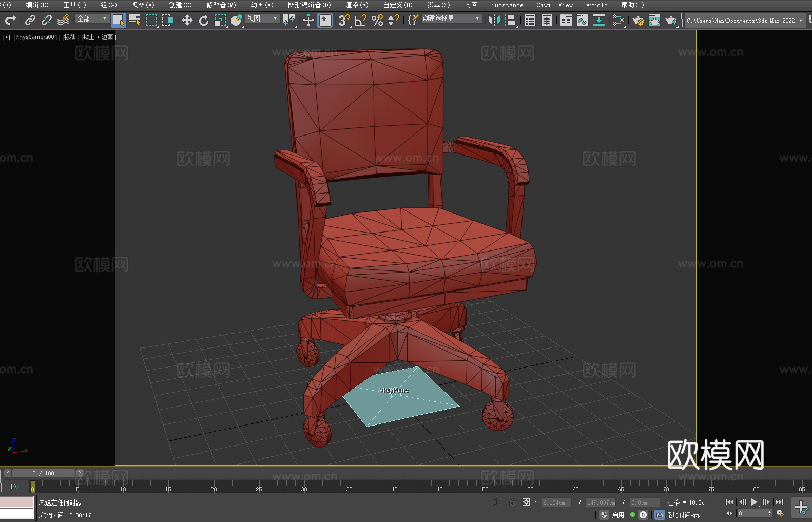Open the Curve Editor

(x=583, y=20)
